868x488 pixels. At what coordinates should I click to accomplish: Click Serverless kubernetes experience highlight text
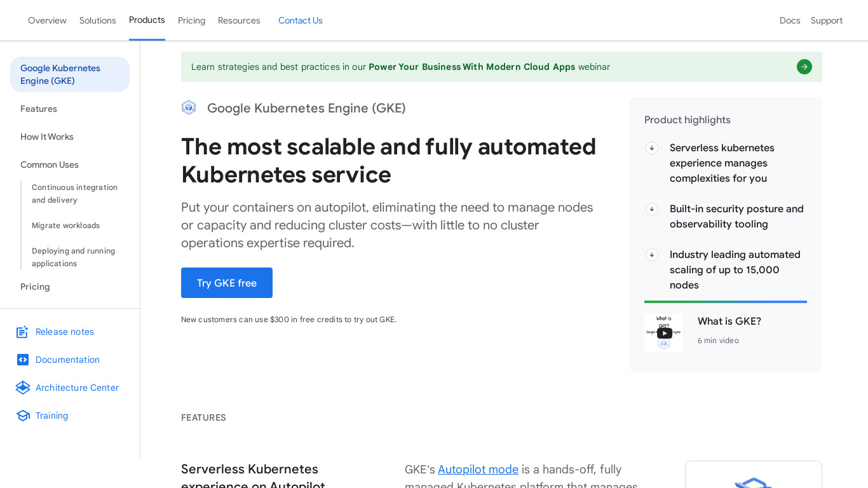coord(722,163)
